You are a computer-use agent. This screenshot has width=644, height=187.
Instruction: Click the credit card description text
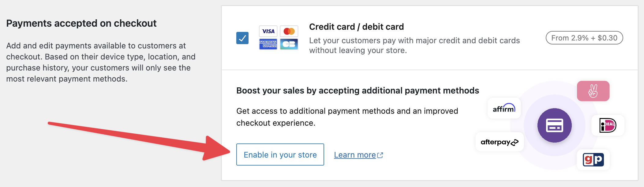[x=414, y=45]
